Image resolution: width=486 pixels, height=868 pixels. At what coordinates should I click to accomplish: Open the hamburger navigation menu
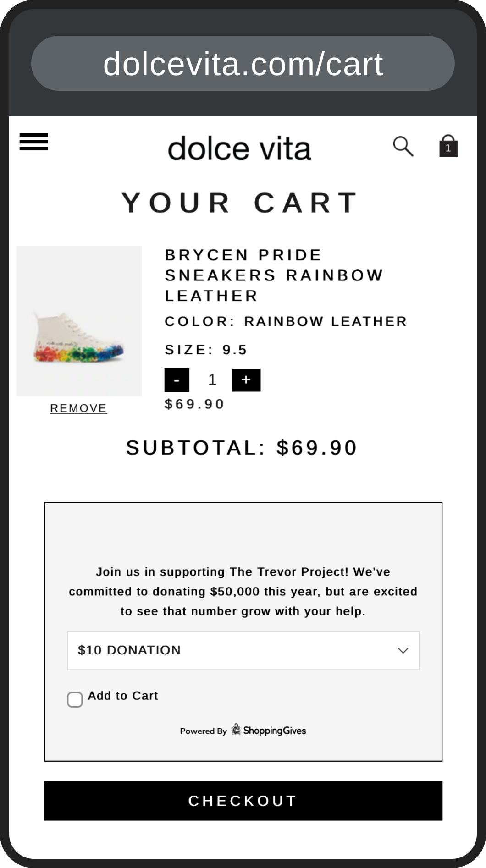[x=33, y=142]
